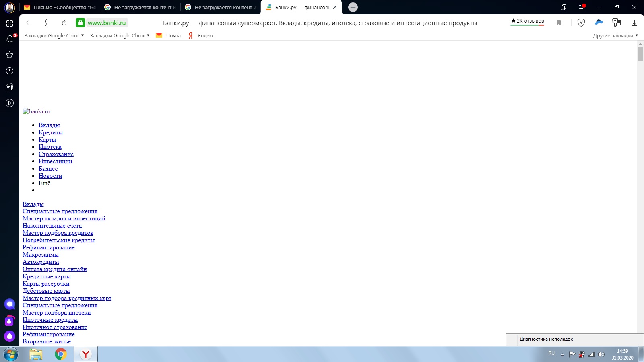The image size is (644, 362).
Task: Open the notifications bell in sidebar
Action: pyautogui.click(x=10, y=39)
